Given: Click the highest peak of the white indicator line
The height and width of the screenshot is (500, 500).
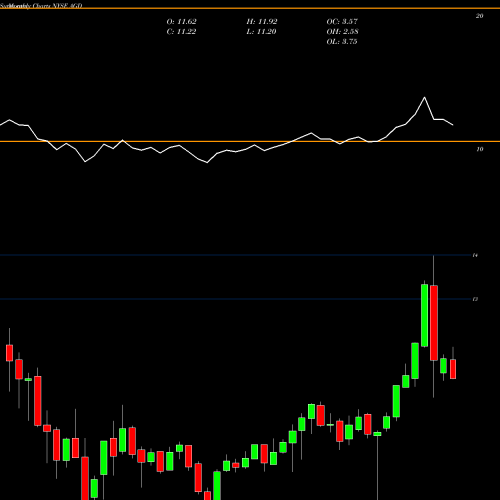Looking at the screenshot, I should (x=424, y=97).
